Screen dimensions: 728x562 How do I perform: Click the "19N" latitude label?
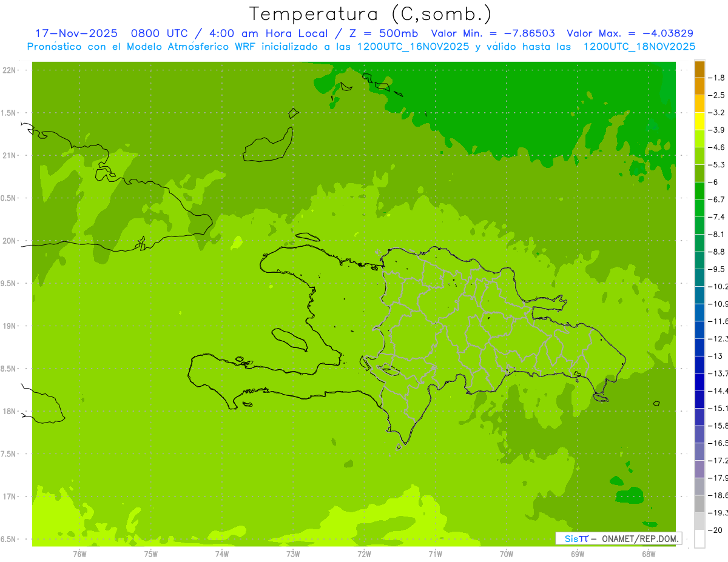[10, 326]
